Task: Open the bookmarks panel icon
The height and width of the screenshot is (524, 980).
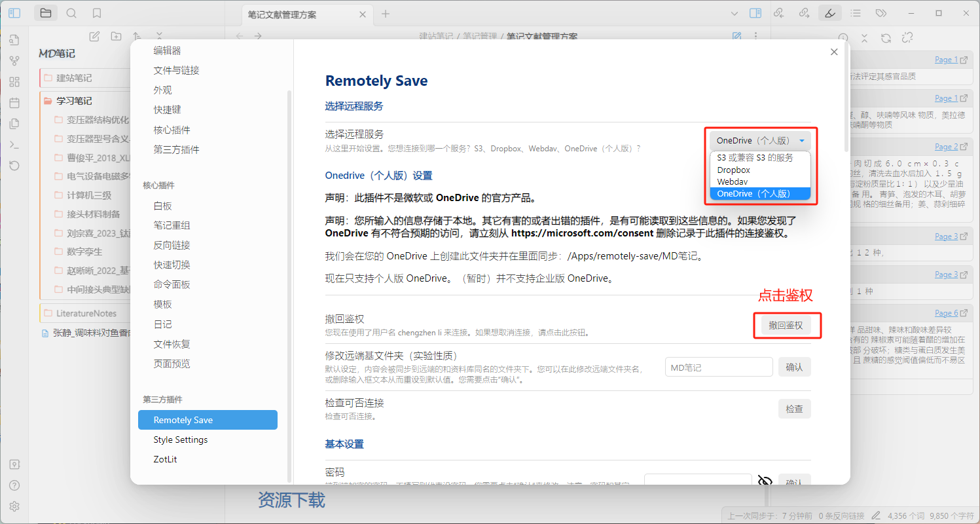Action: click(97, 12)
